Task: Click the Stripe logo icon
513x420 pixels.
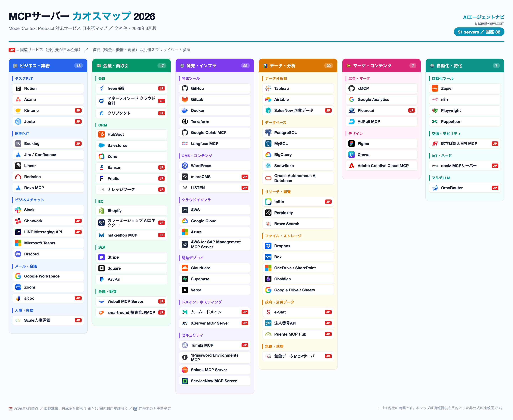Action: pyautogui.click(x=102, y=257)
